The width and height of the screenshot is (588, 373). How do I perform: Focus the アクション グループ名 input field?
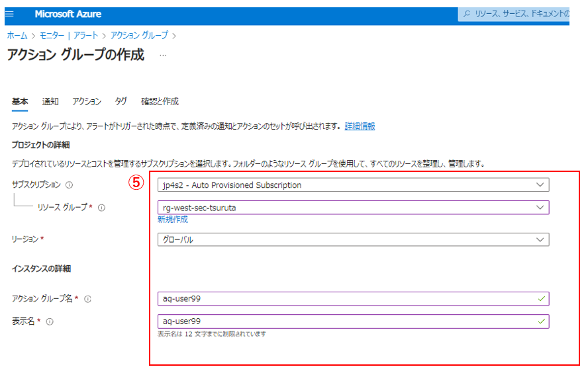point(353,299)
